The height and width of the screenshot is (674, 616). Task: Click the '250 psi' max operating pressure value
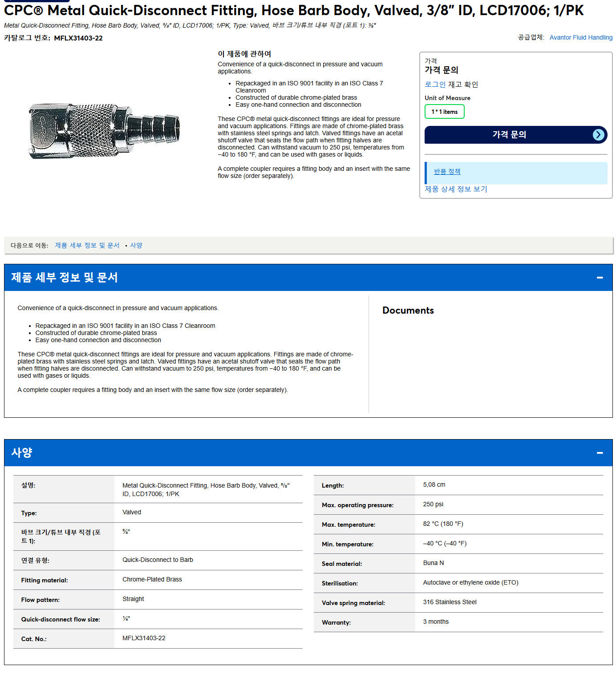[x=433, y=504]
